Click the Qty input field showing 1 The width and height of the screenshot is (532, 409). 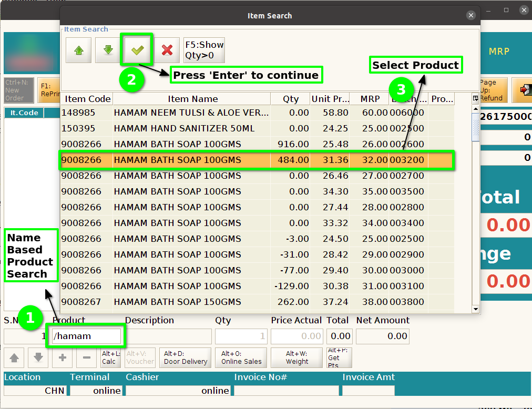(x=241, y=336)
